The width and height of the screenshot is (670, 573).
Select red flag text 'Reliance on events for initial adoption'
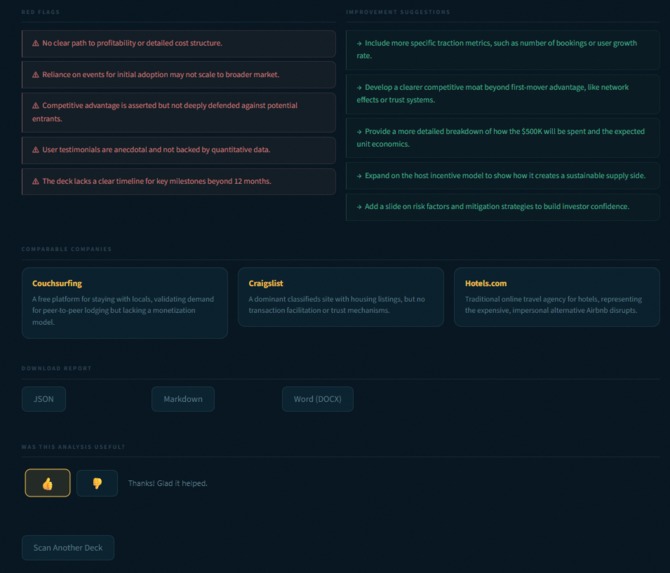click(161, 75)
